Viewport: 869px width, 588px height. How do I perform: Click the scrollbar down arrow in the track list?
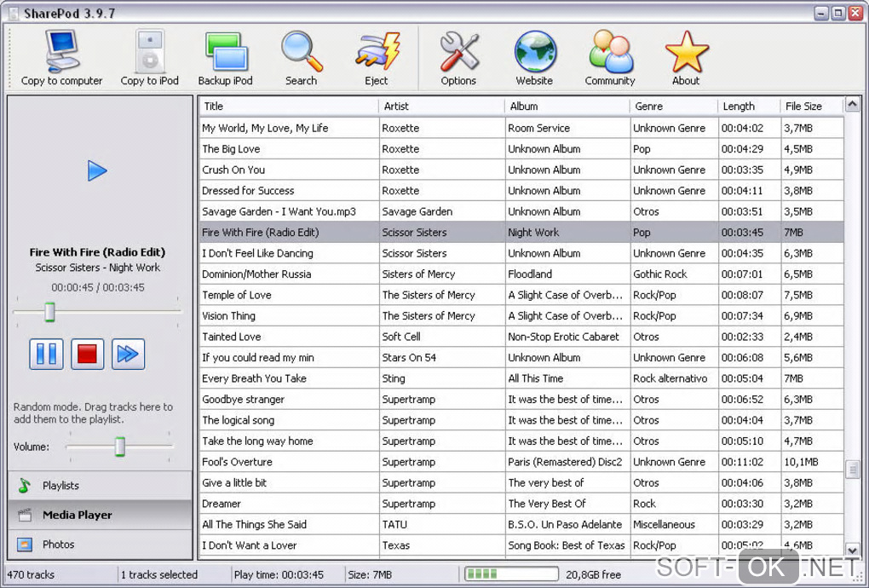click(x=852, y=550)
